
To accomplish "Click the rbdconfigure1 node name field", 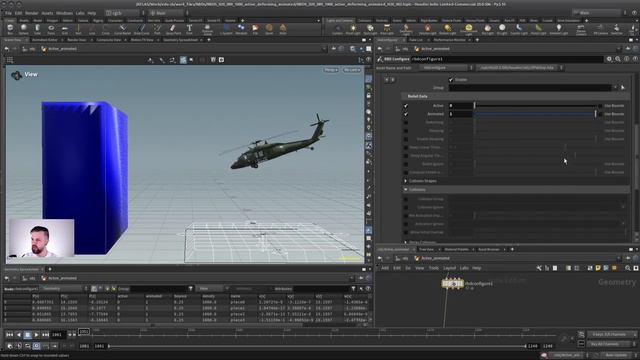I will click(506, 59).
